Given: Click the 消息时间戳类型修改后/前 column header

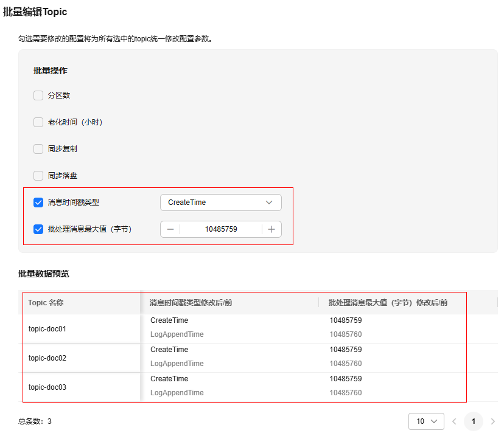Looking at the screenshot, I should pyautogui.click(x=191, y=303).
